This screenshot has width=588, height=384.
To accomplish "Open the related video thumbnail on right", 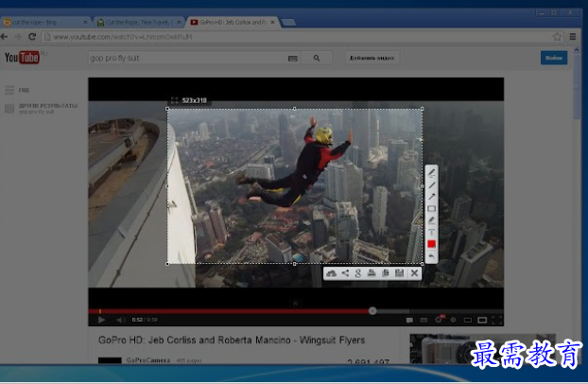I will pos(482,348).
